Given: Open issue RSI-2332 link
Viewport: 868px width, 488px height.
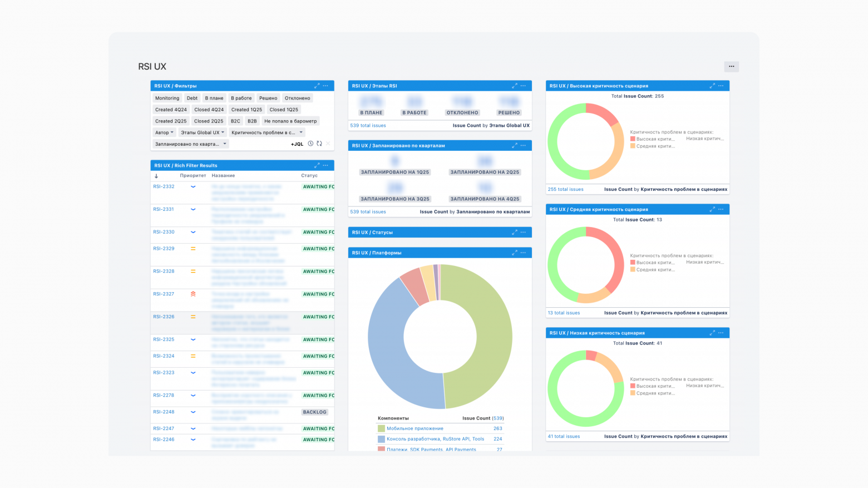Looking at the screenshot, I should tap(164, 186).
